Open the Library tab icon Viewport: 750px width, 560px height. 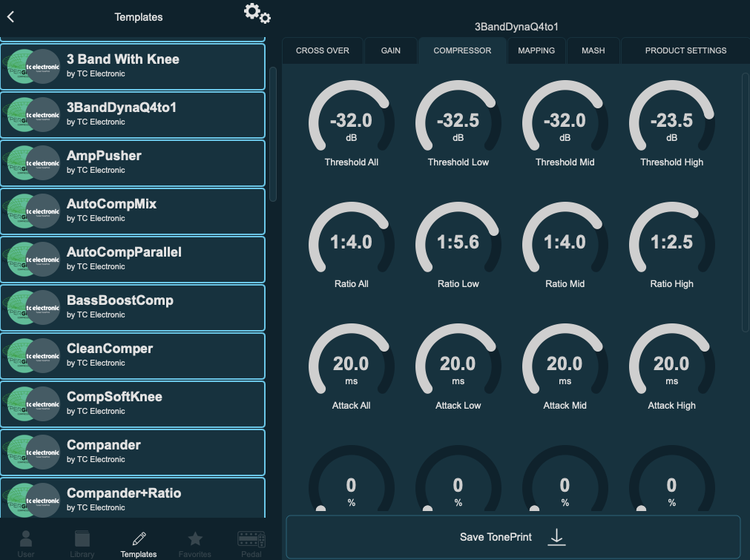pyautogui.click(x=82, y=538)
